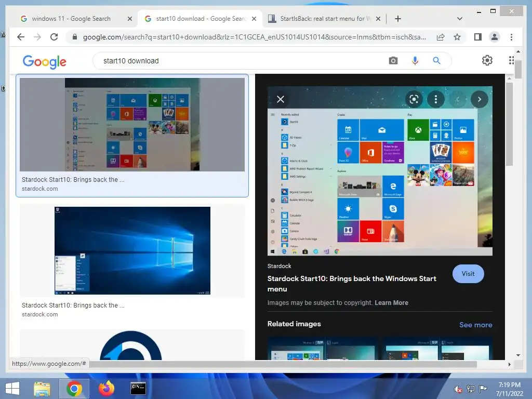Open Chrome's side panel
The image size is (532, 399).
click(x=478, y=37)
